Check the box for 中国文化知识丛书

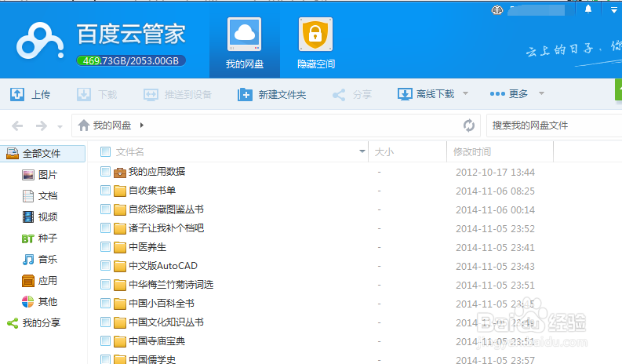(105, 322)
